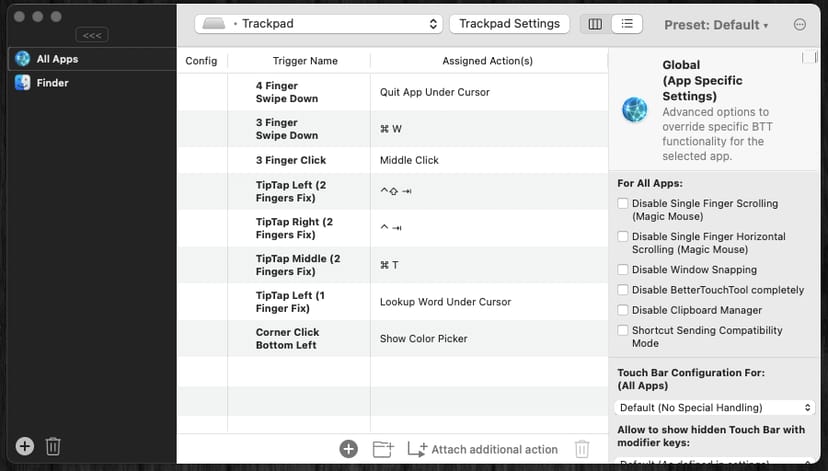This screenshot has height=471, width=828.
Task: Switch to column view layout icon
Action: [595, 24]
